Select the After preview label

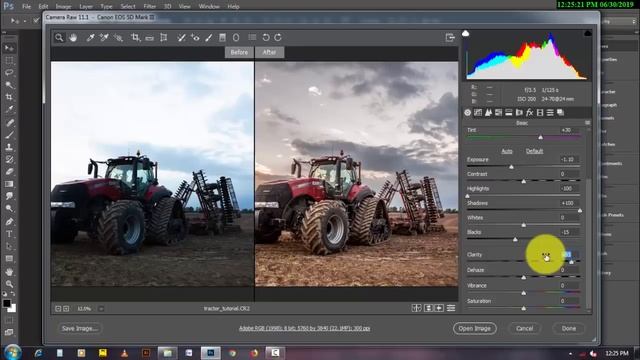coord(269,52)
